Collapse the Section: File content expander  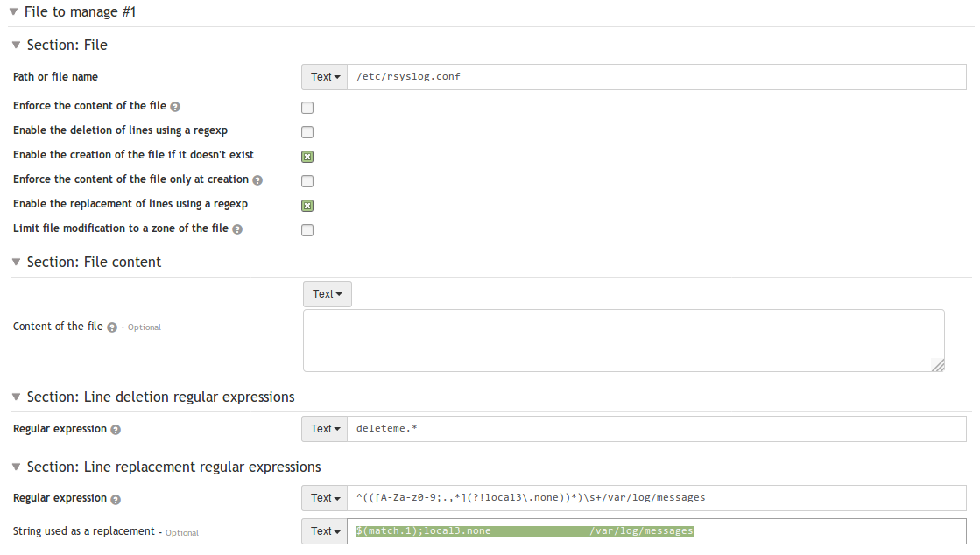point(17,262)
